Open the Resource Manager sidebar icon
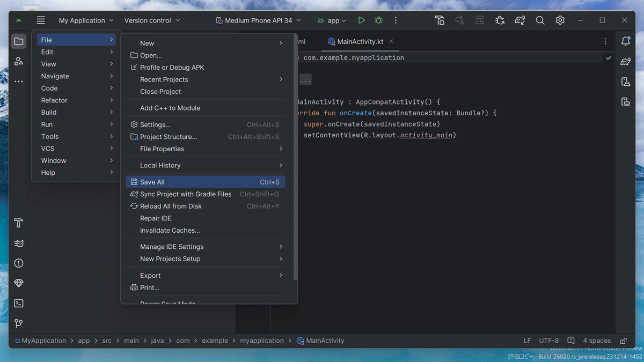 coord(19,61)
